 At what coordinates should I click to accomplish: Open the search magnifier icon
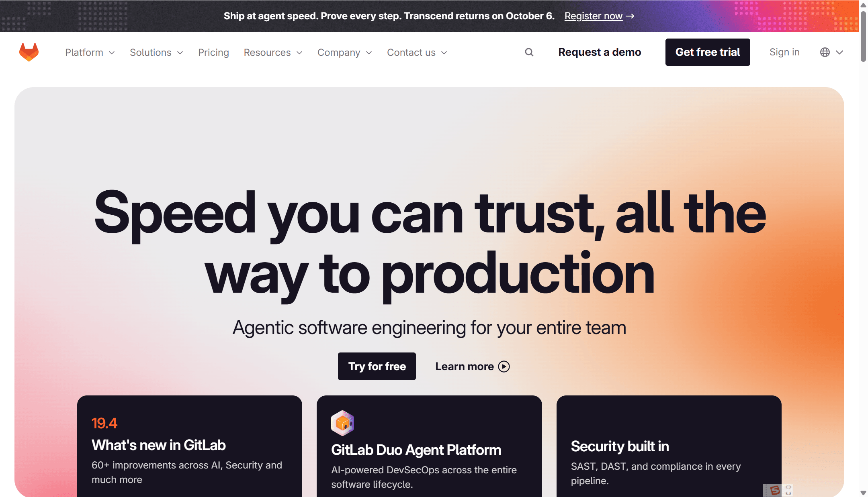(529, 52)
